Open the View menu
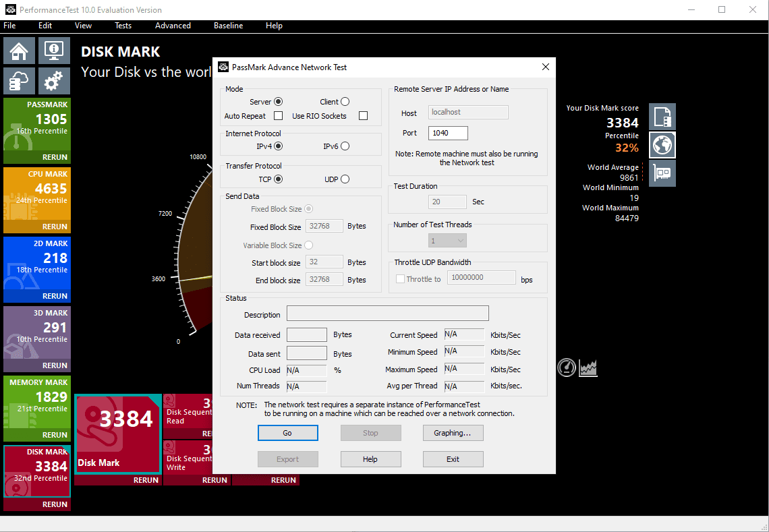This screenshot has height=532, width=769. coord(83,26)
